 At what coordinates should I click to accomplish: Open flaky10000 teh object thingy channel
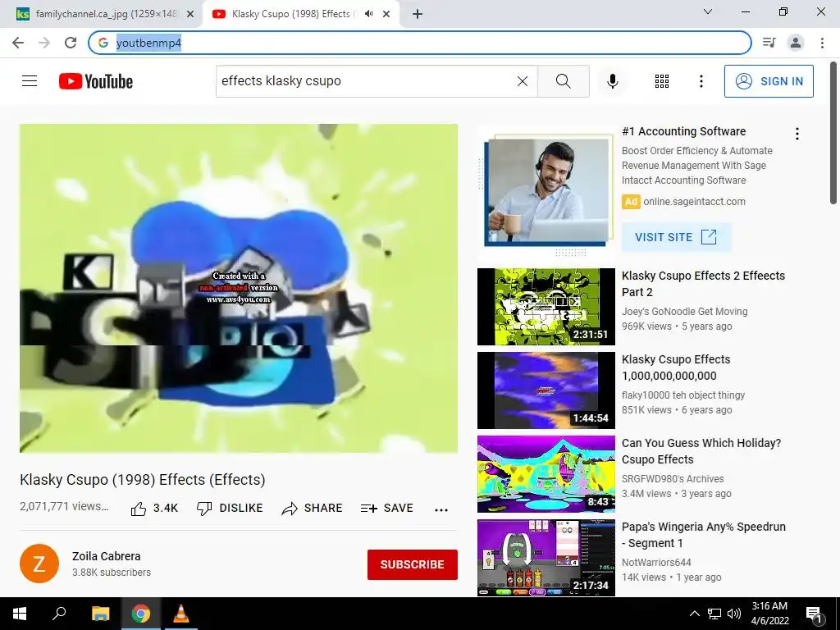(683, 395)
